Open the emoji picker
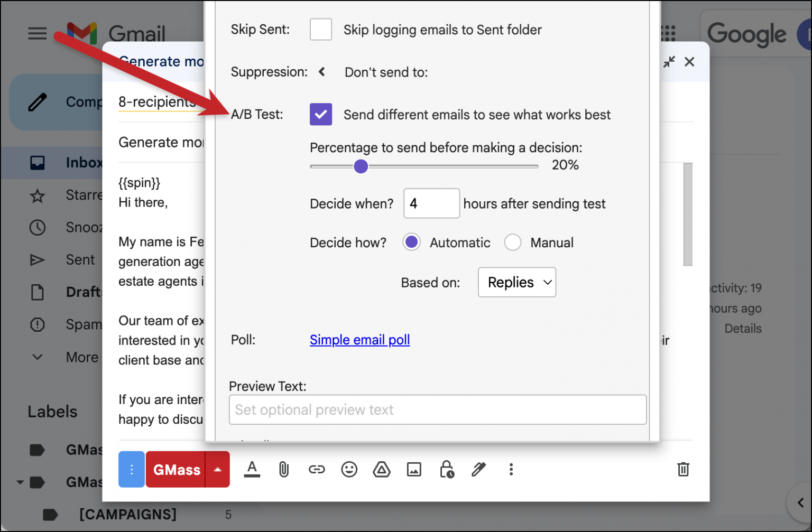The height and width of the screenshot is (532, 812). (349, 469)
